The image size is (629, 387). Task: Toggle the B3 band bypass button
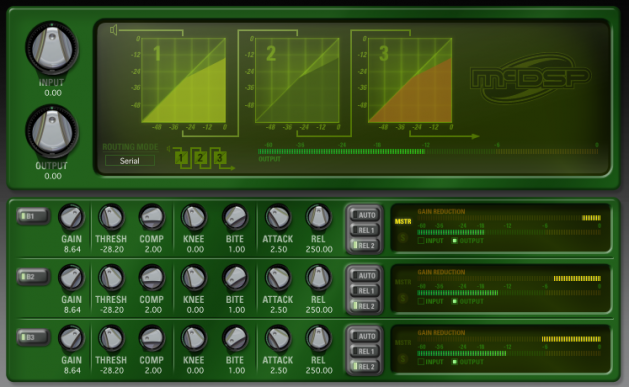tap(33, 337)
